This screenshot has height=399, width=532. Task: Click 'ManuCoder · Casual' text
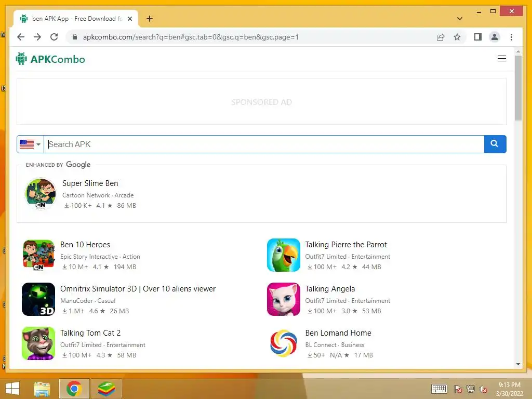(88, 301)
